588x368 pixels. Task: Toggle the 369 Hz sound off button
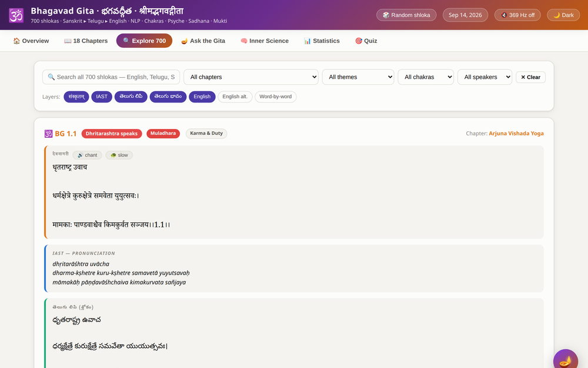pyautogui.click(x=517, y=15)
